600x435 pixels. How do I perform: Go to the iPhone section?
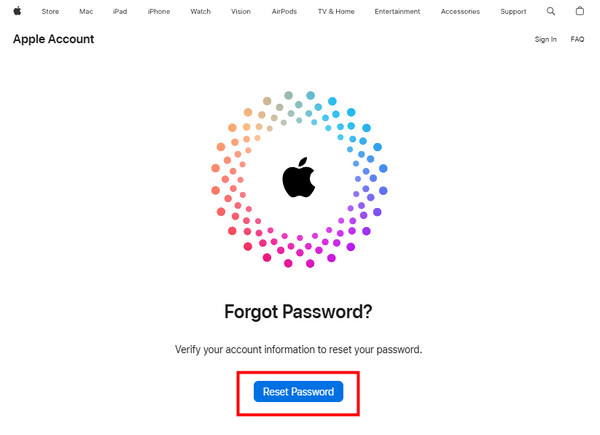point(158,12)
